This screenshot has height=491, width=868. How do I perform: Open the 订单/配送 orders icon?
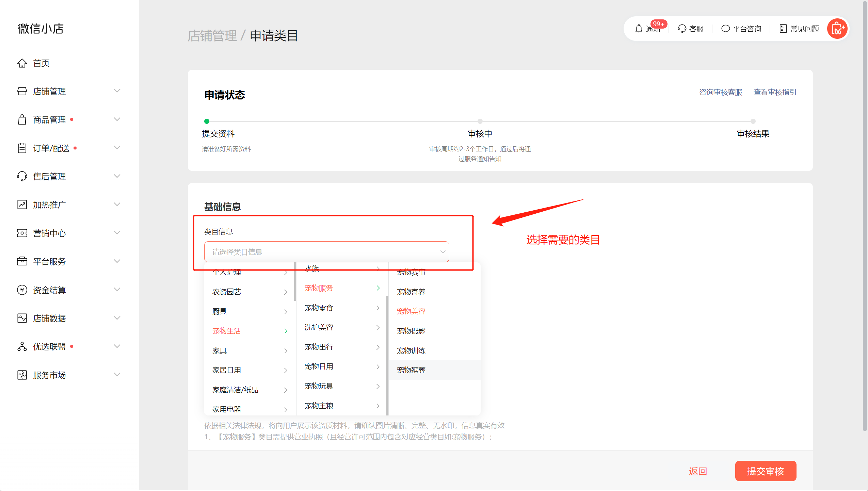tap(22, 148)
